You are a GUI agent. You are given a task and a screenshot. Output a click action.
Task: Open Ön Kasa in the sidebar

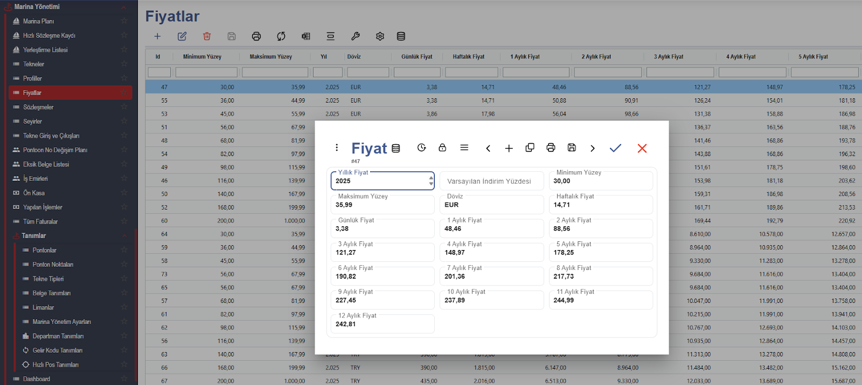click(34, 193)
